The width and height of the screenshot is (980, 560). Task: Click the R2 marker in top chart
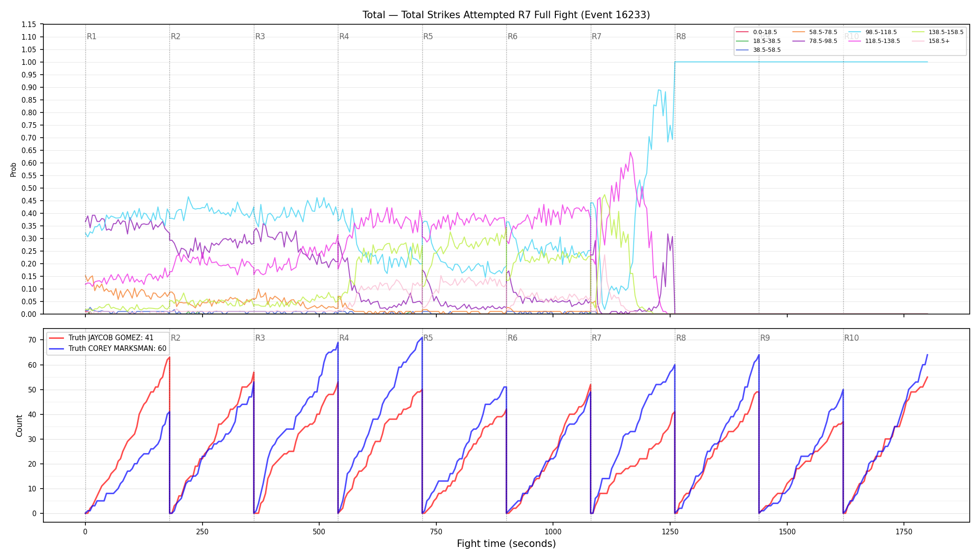(x=175, y=36)
